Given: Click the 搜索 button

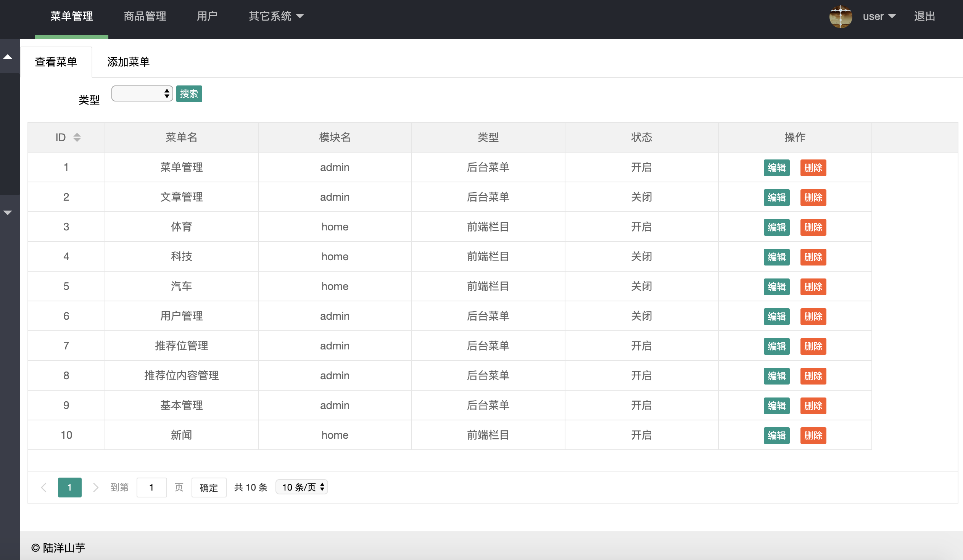Looking at the screenshot, I should pos(189,94).
